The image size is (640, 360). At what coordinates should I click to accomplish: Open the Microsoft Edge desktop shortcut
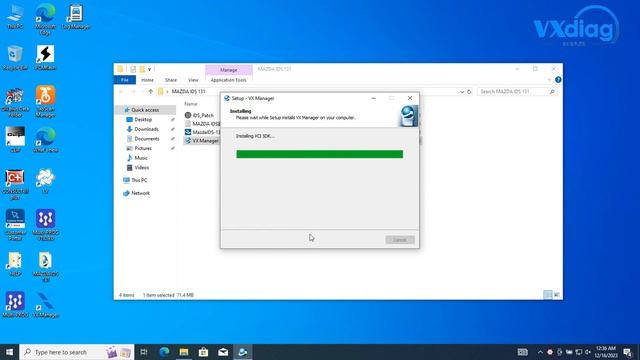point(45,19)
